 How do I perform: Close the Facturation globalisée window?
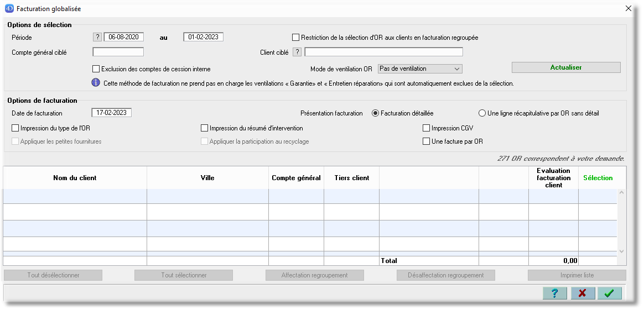628,8
